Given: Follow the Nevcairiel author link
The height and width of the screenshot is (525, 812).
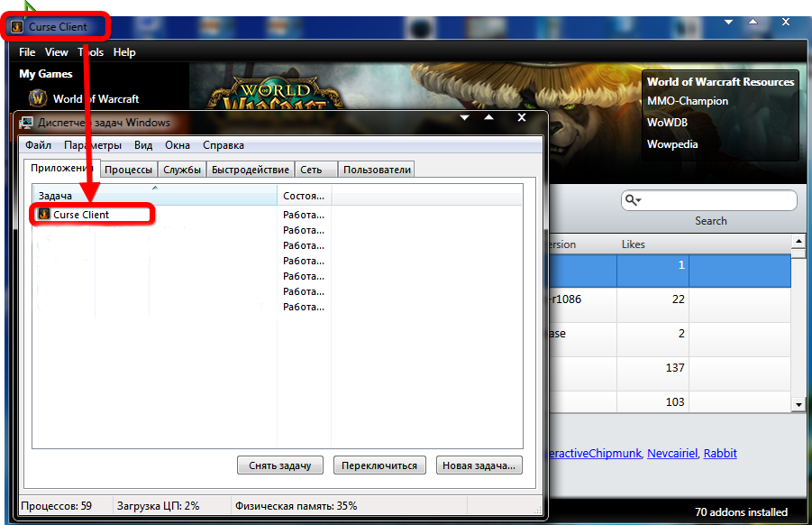Looking at the screenshot, I should pyautogui.click(x=672, y=453).
